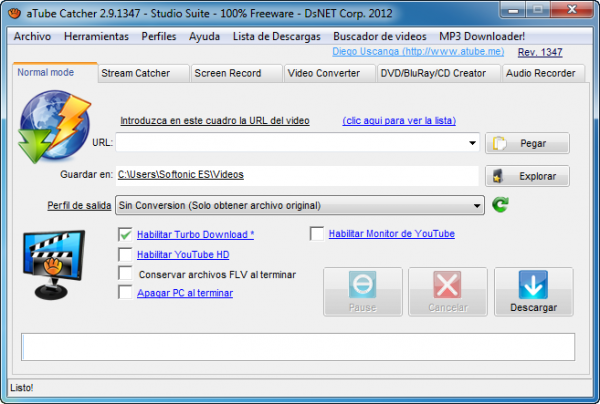Click the monitor clapperboard icon
The width and height of the screenshot is (600, 404).
coord(51,264)
